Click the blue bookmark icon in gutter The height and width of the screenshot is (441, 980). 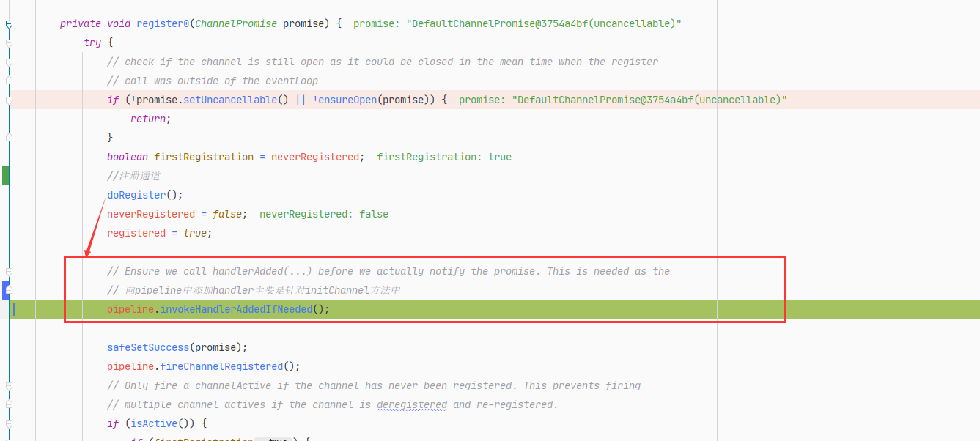pos(5,290)
